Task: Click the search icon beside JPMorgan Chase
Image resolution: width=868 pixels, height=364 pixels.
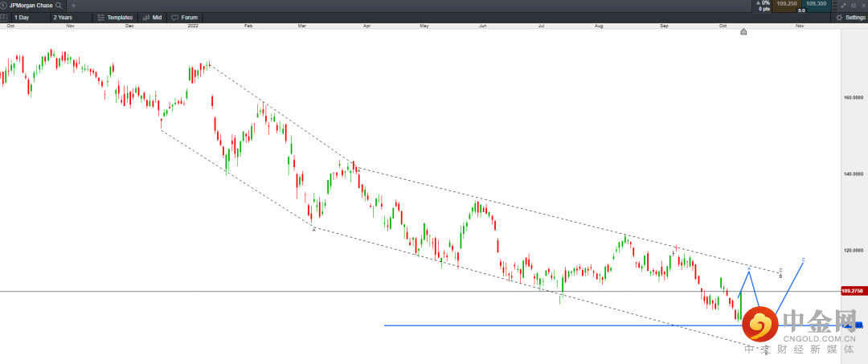Action: click(x=59, y=5)
